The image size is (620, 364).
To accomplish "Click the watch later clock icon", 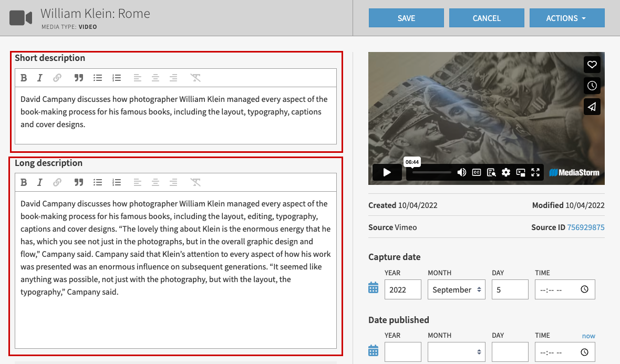I will [x=592, y=86].
